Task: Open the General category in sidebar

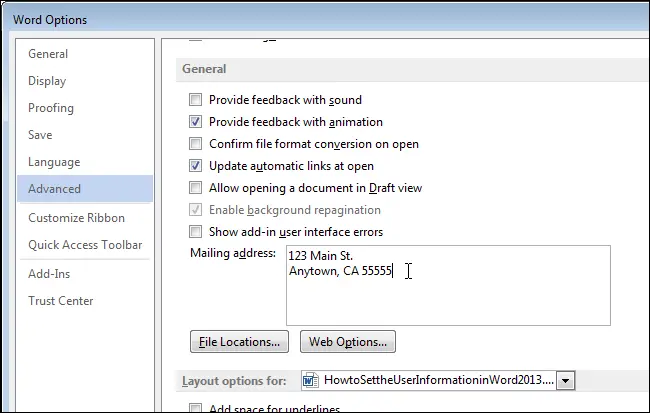Action: pyautogui.click(x=48, y=54)
